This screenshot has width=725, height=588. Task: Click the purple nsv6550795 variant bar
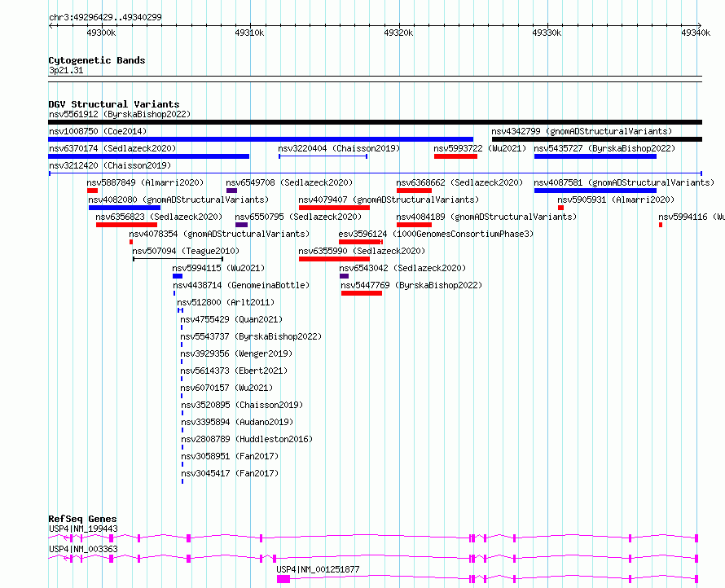[241, 225]
